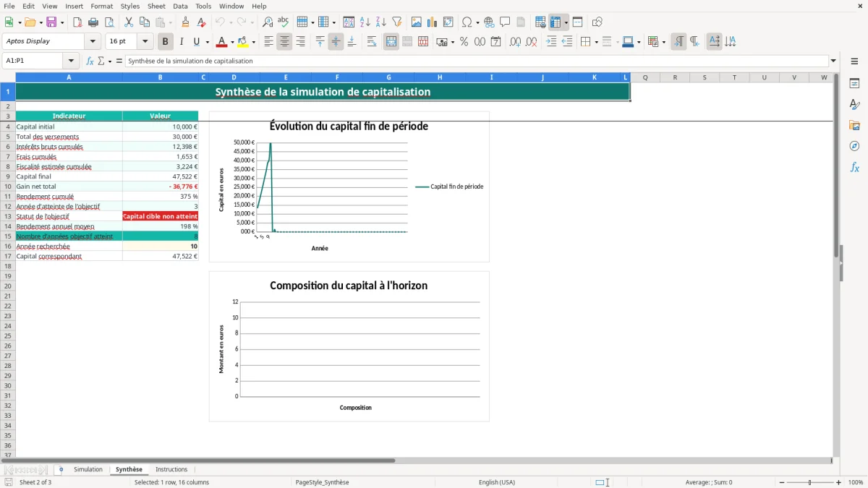Toggle Center Vertically alignment

336,42
